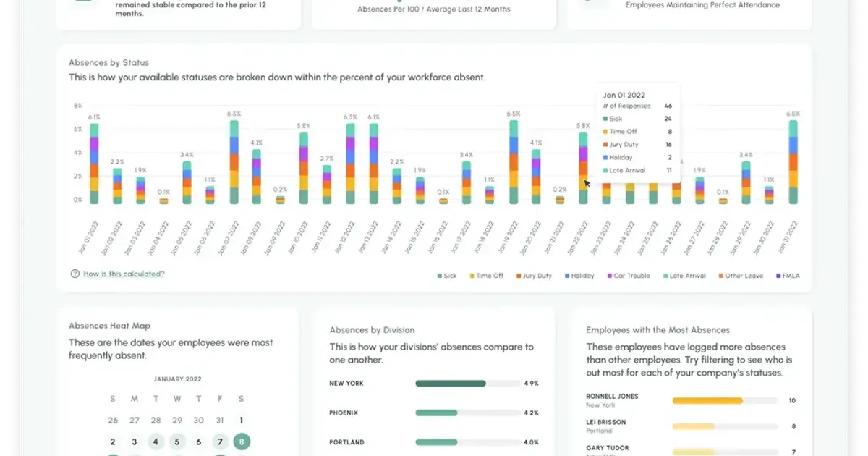Click the Phoenix division progress bar
868x456 pixels.
click(x=467, y=413)
